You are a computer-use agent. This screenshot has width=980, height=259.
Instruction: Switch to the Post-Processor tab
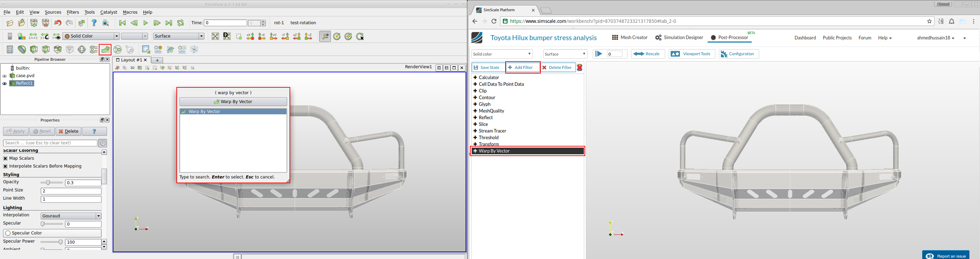pos(729,38)
